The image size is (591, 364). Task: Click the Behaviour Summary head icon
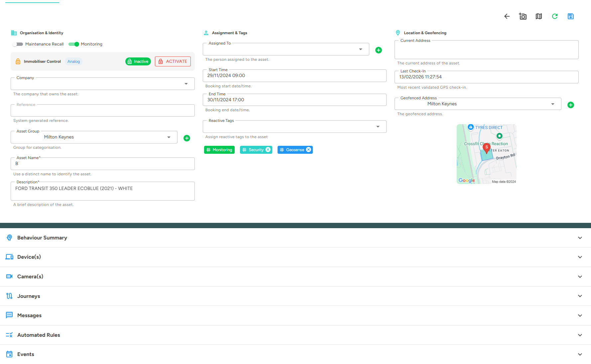click(x=9, y=238)
